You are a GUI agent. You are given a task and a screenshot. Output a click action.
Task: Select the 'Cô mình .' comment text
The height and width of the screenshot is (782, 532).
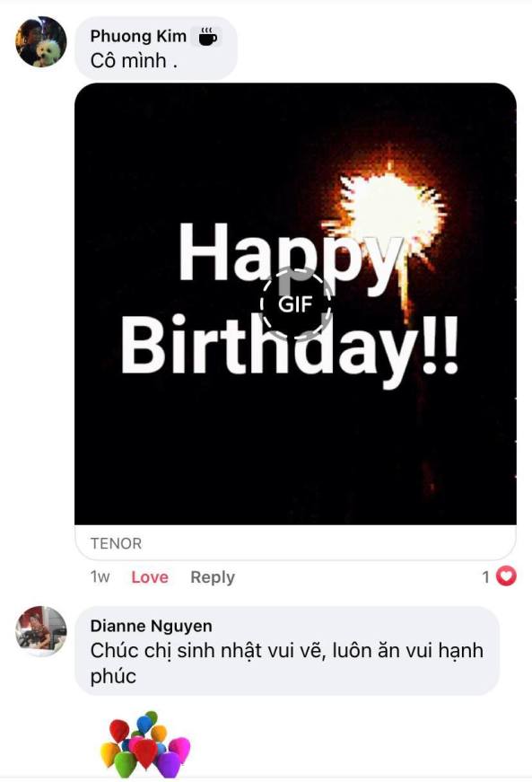(x=134, y=61)
